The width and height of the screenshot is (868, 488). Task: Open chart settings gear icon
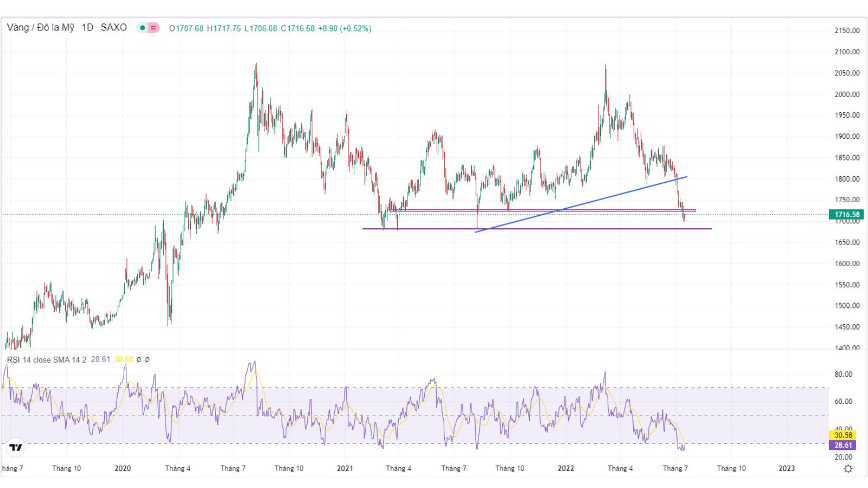(848, 468)
